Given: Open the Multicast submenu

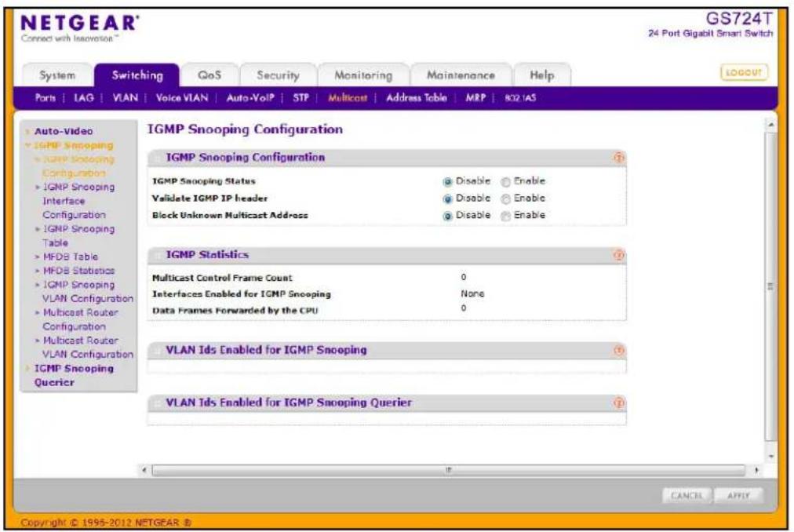Looking at the screenshot, I should tap(348, 98).
